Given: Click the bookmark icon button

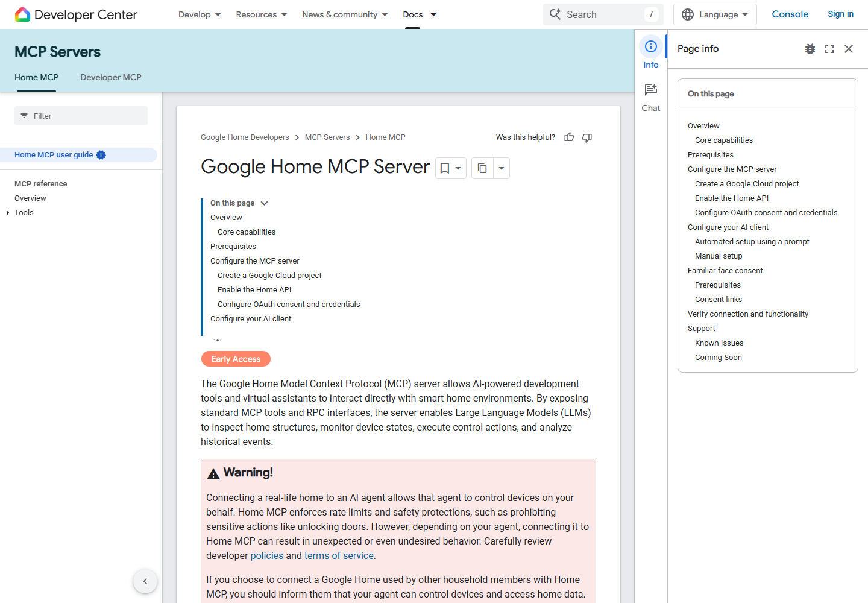Looking at the screenshot, I should tap(445, 168).
